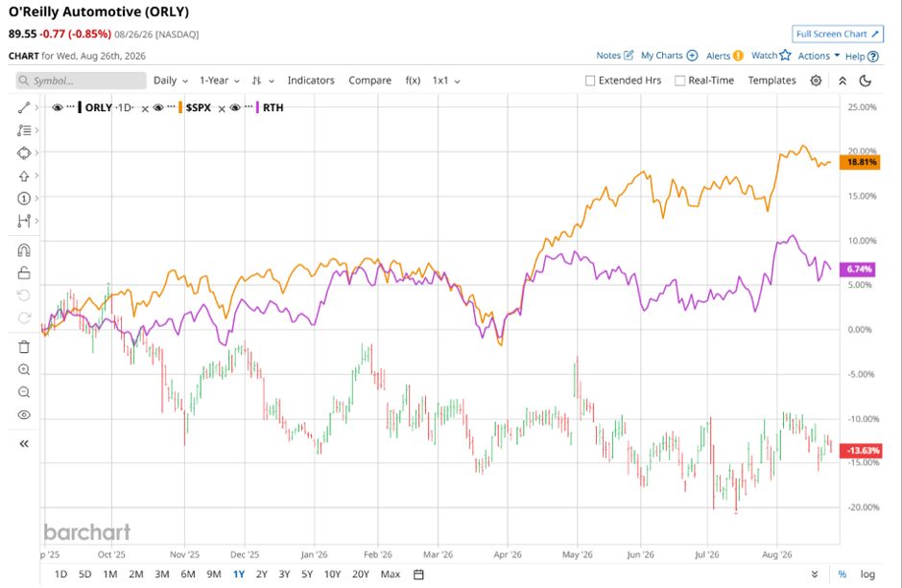Remove the $SPX comparison with its X

(145, 108)
